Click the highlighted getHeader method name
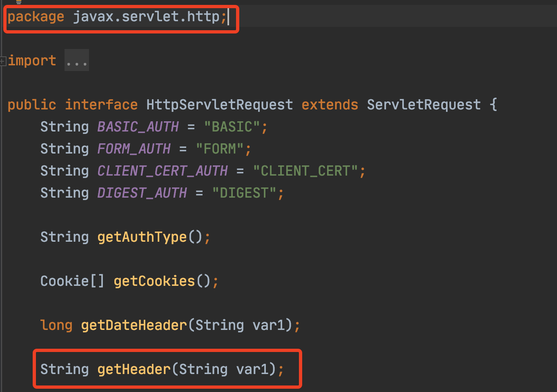The image size is (557, 392). [134, 370]
